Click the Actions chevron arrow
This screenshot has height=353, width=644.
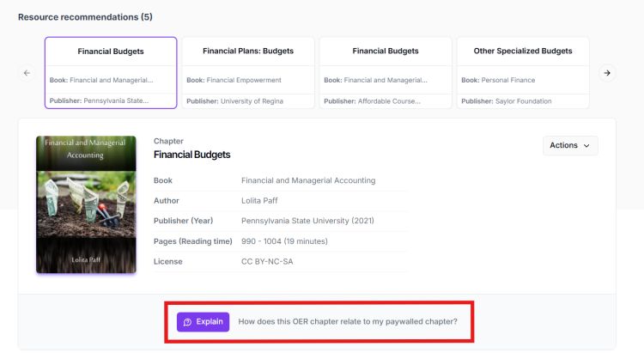587,146
